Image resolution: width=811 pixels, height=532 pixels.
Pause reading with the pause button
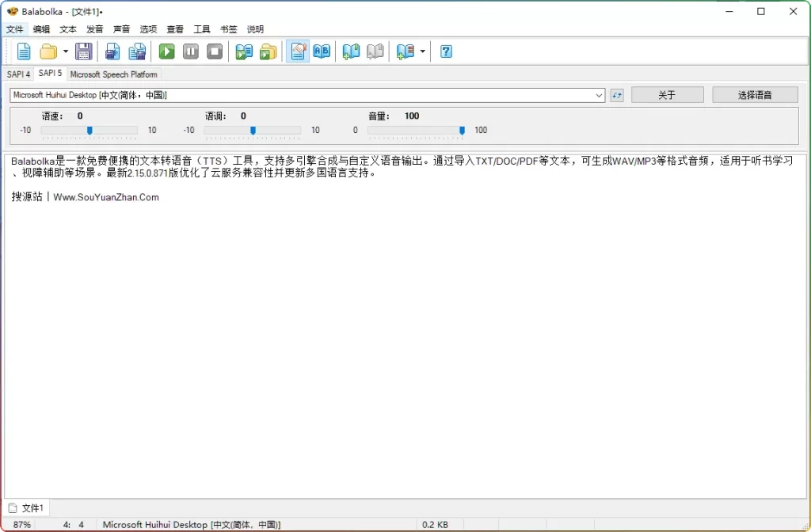pyautogui.click(x=191, y=51)
